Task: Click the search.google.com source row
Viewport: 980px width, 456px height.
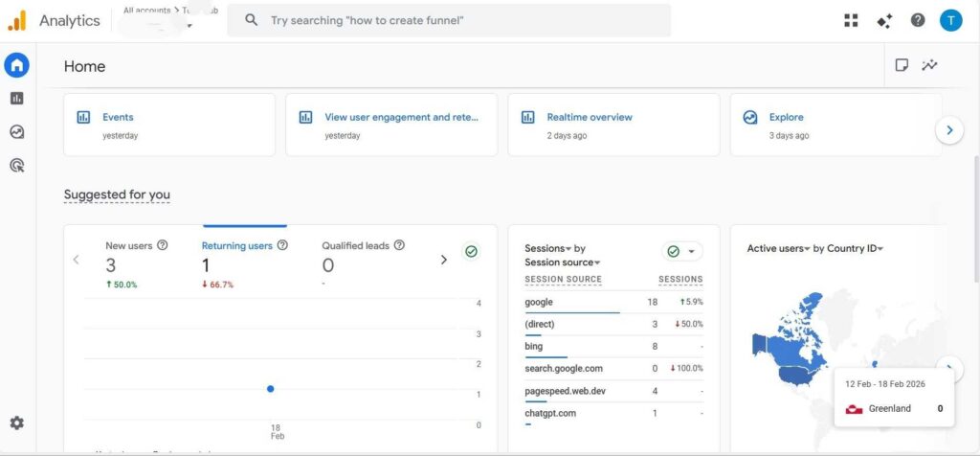Action: (x=613, y=369)
